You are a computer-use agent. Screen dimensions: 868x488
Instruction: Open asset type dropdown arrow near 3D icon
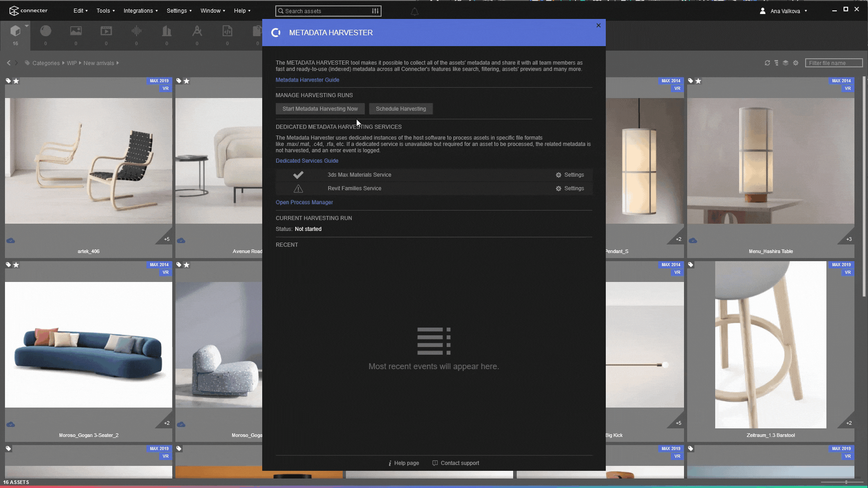click(27, 26)
